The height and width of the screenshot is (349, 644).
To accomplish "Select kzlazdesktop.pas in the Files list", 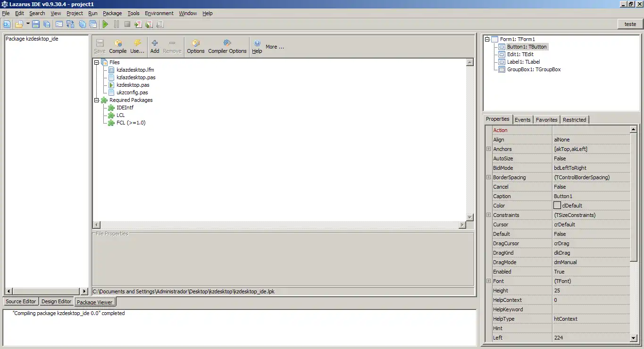I will point(136,77).
